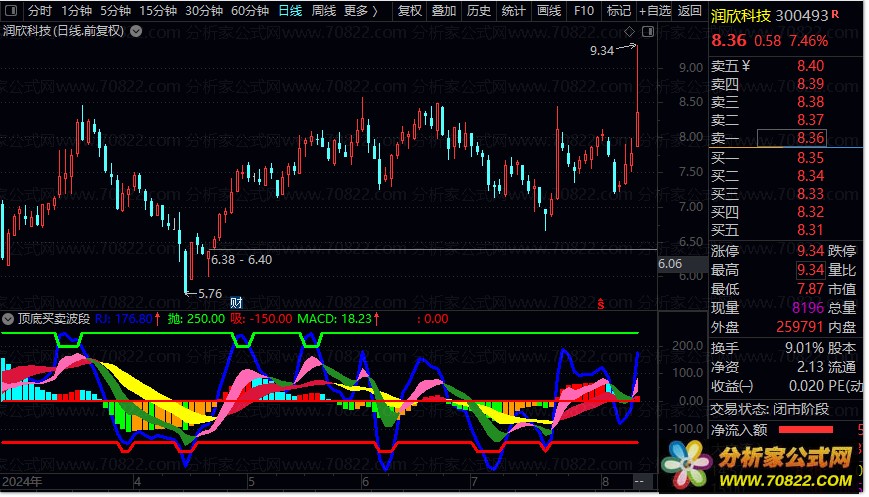Click the boxed 最高 value 9.34
Image resolution: width=869 pixels, height=497 pixels.
tap(811, 270)
